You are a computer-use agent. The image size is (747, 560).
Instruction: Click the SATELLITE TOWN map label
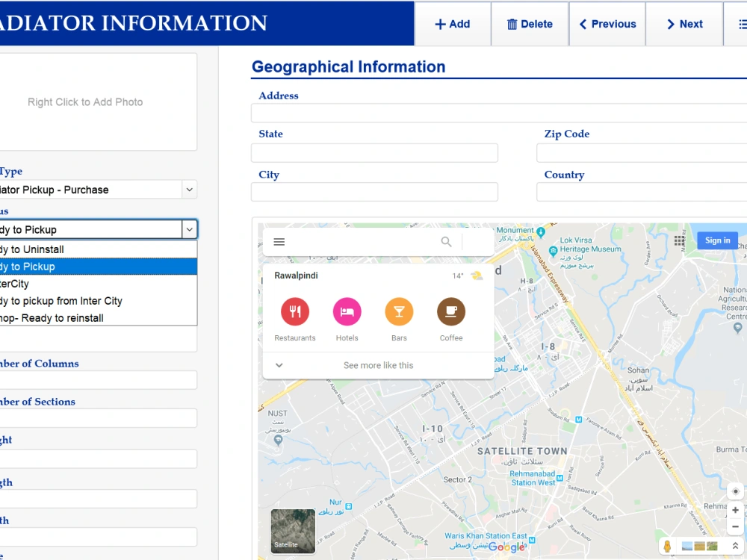pyautogui.click(x=523, y=451)
